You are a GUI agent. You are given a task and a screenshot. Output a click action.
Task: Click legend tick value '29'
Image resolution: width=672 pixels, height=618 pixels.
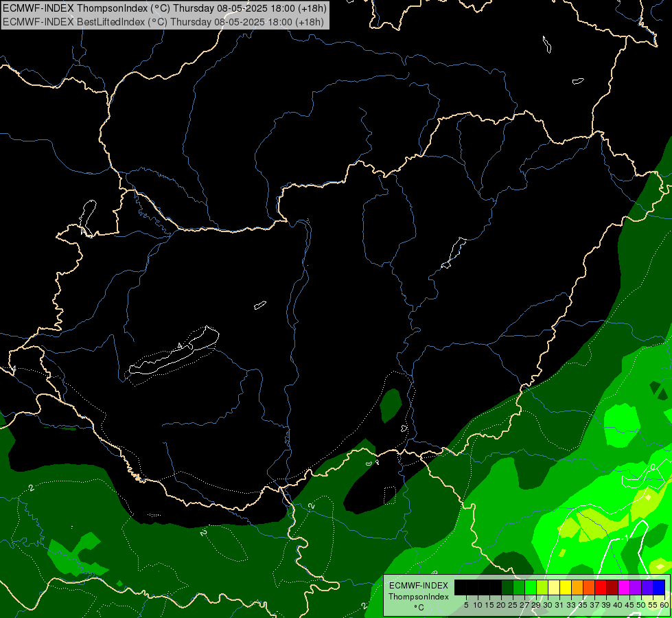(x=536, y=605)
